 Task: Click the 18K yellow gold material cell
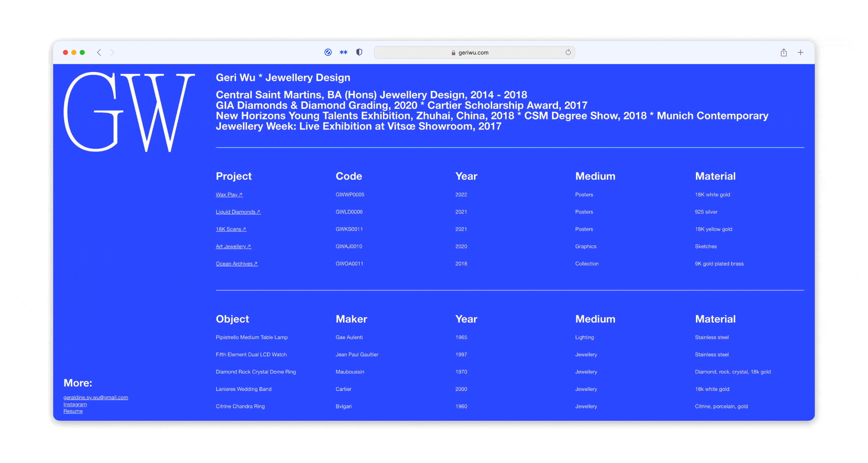tap(713, 229)
